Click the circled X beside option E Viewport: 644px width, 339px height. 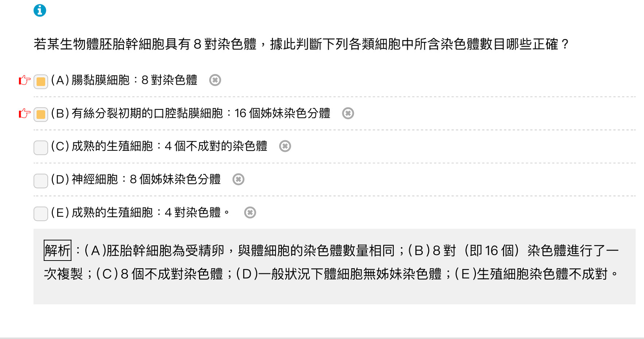click(250, 212)
